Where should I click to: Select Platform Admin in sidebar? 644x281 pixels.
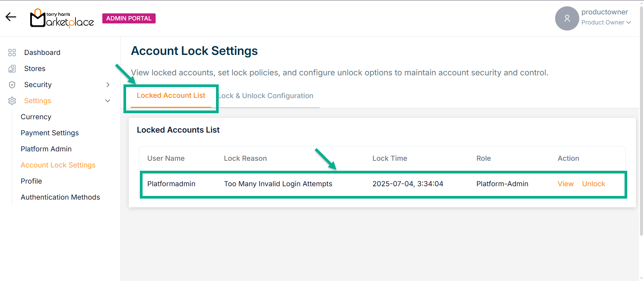(46, 149)
